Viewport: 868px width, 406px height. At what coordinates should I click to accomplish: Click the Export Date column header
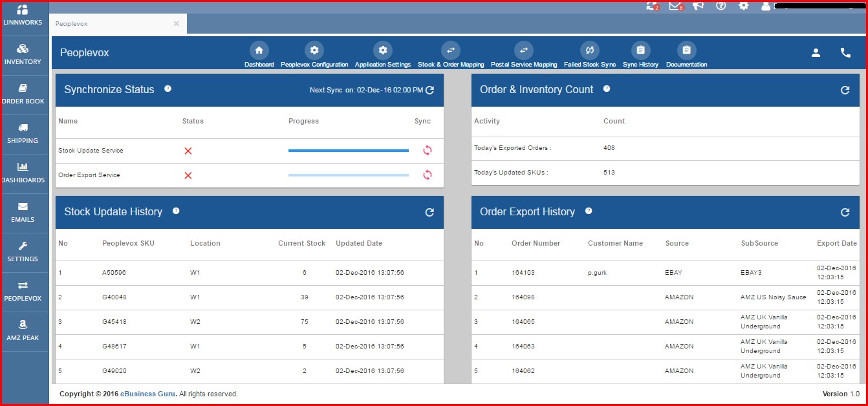point(837,244)
